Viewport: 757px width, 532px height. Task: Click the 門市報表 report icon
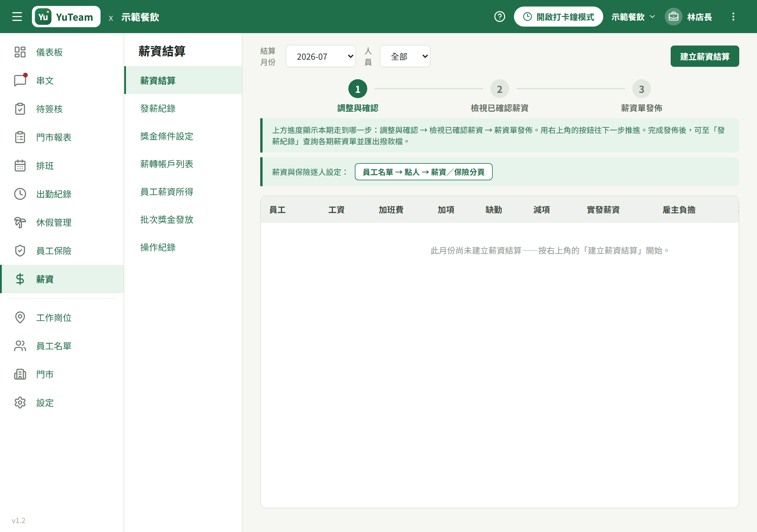[20, 137]
